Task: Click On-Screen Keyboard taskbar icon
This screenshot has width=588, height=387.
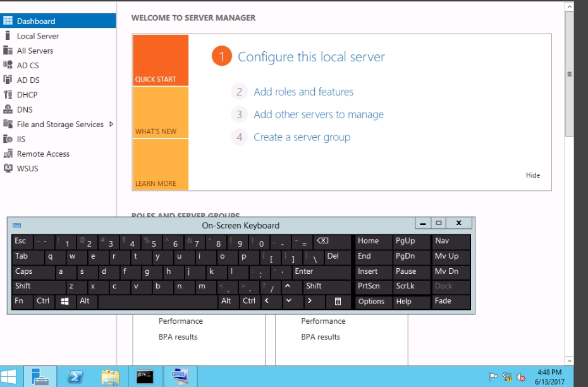Action: click(x=180, y=376)
